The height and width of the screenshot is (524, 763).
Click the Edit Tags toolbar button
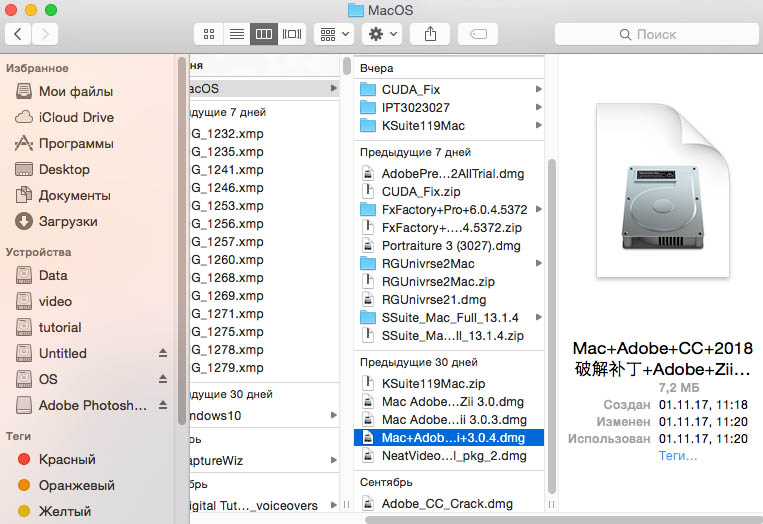click(478, 34)
